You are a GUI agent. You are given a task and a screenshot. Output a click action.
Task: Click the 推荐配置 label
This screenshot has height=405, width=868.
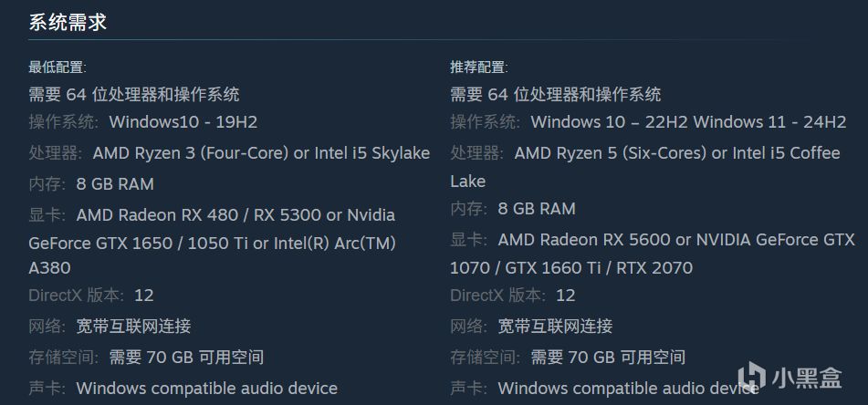pyautogui.click(x=479, y=67)
